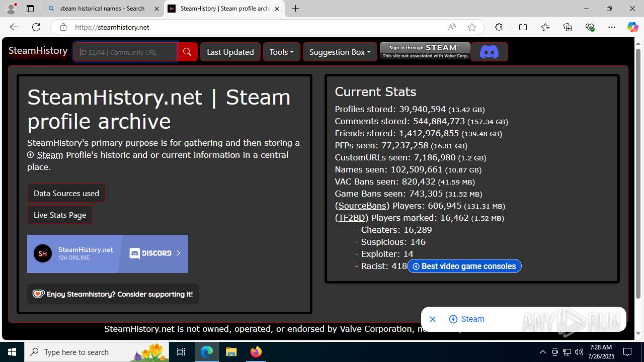The image size is (644, 362).
Task: Open the SteamHistory.net Discord banner
Action: pyautogui.click(x=108, y=254)
